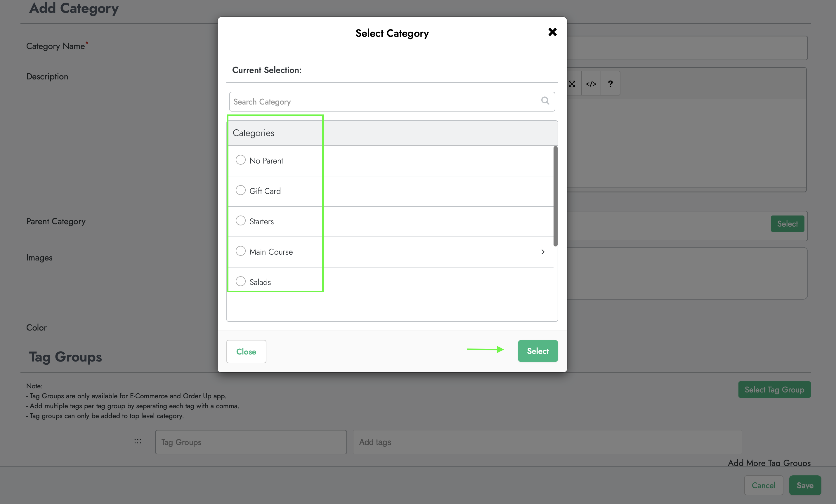Viewport: 836px width, 504px height.
Task: Click the Close button in dialog
Action: [x=246, y=351]
